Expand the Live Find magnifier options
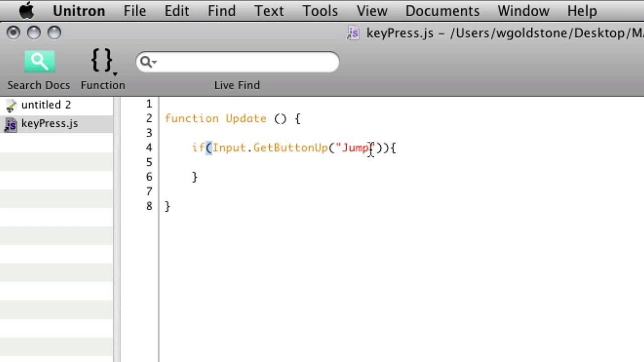Viewport: 644px width, 362px height. pos(148,62)
